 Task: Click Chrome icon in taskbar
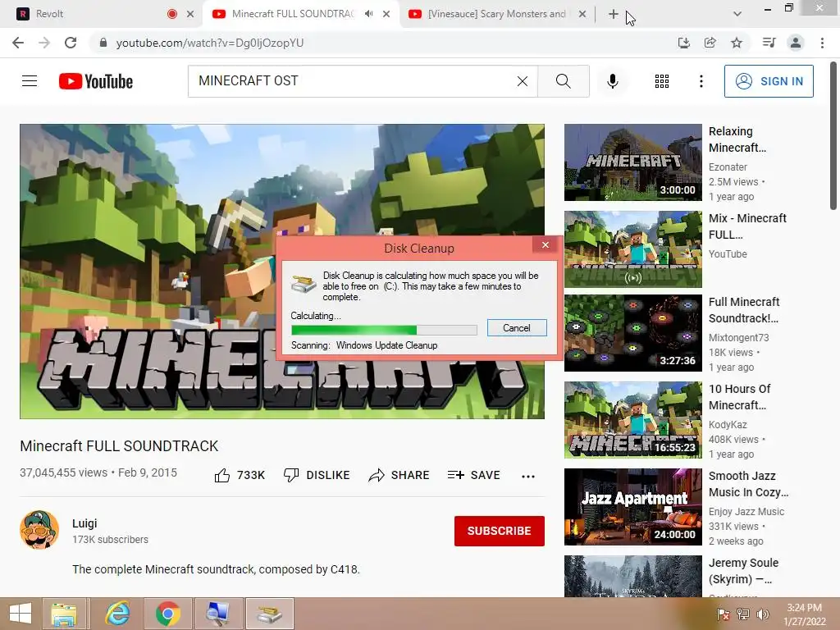tap(167, 614)
